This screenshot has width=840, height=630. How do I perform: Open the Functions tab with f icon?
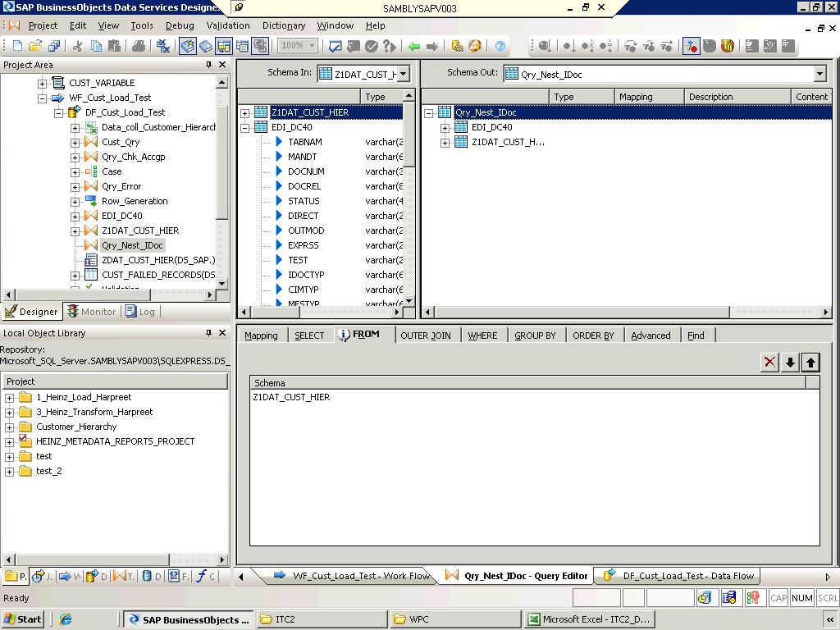pyautogui.click(x=206, y=576)
